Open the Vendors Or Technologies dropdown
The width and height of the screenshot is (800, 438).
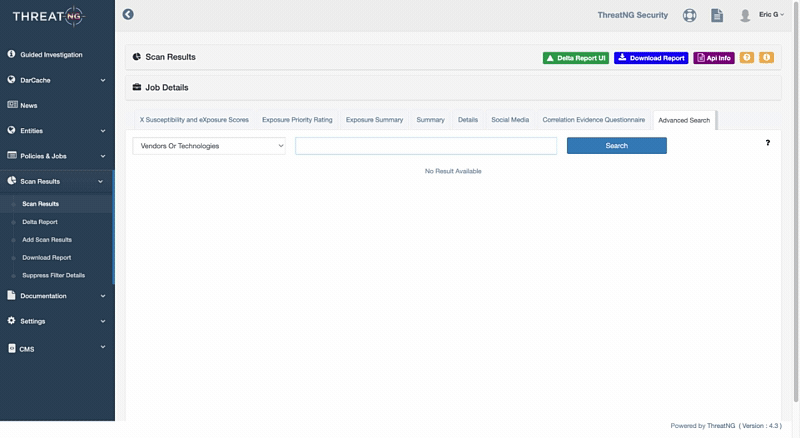coord(209,146)
